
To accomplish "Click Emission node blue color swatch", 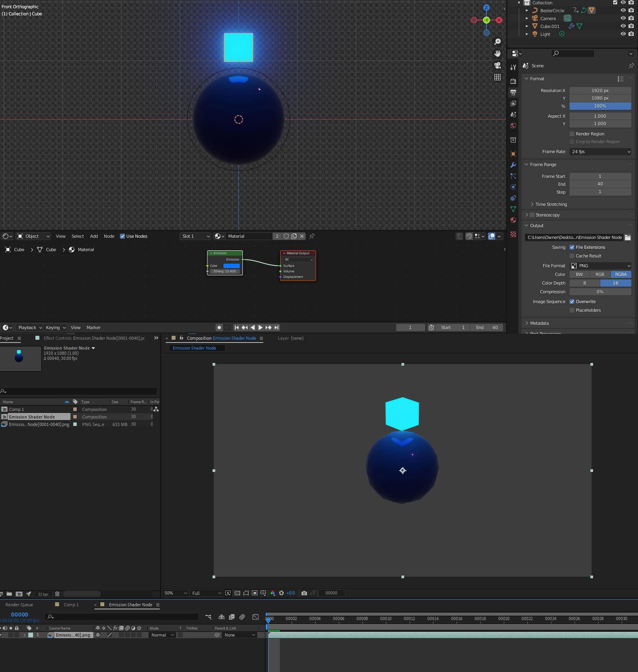I will coord(231,266).
